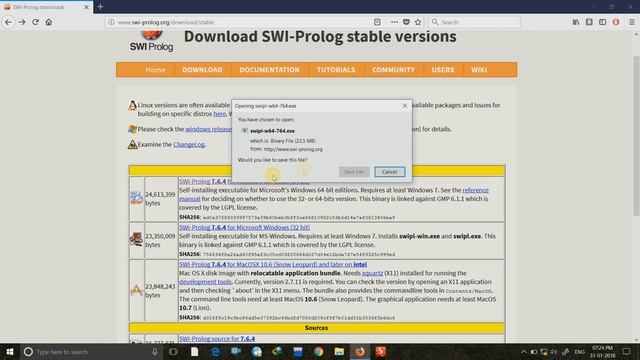Open the DOCUMENTATION menu
This screenshot has height=360, width=640.
[269, 70]
